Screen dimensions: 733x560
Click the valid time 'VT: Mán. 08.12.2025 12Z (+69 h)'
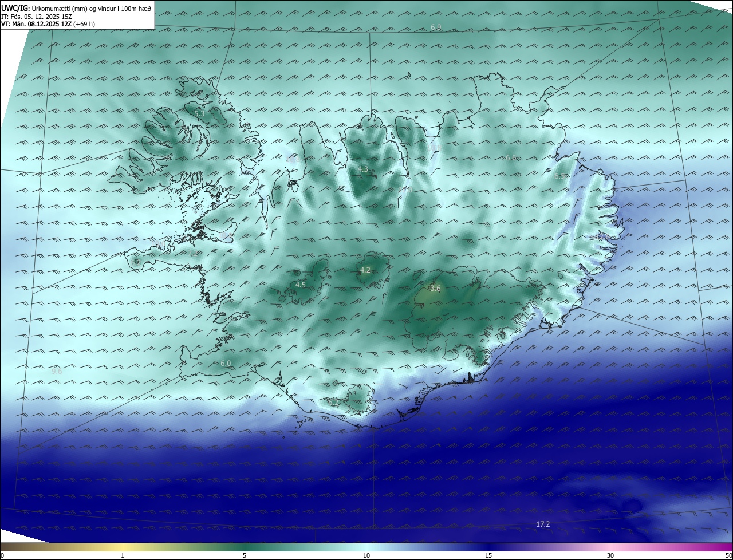click(x=48, y=24)
